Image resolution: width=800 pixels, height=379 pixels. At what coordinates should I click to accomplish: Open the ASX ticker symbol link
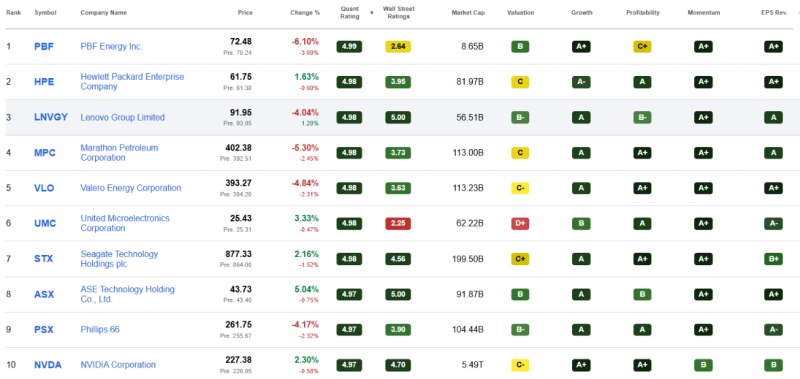click(x=44, y=294)
